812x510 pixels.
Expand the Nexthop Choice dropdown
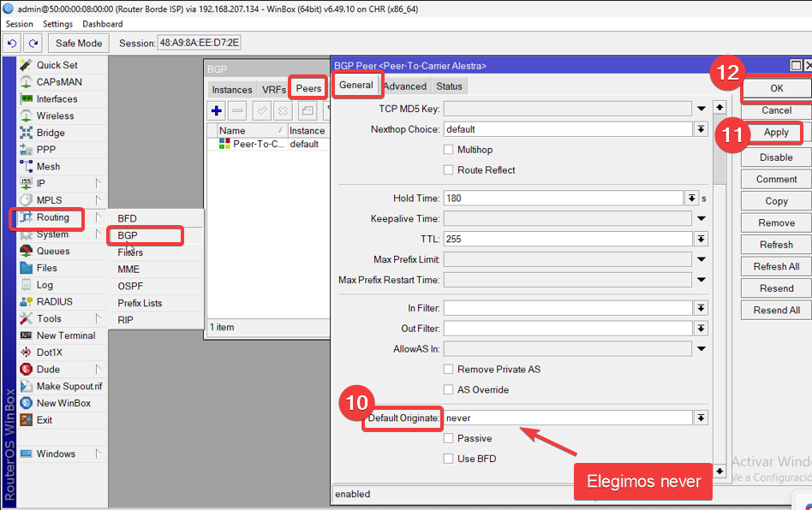tap(701, 129)
